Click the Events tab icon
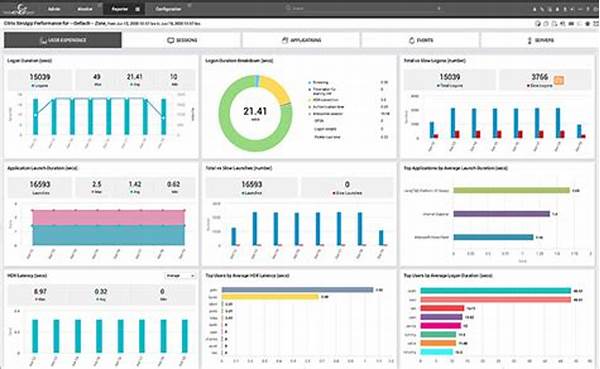Image resolution: width=600 pixels, height=369 pixels. 412,40
